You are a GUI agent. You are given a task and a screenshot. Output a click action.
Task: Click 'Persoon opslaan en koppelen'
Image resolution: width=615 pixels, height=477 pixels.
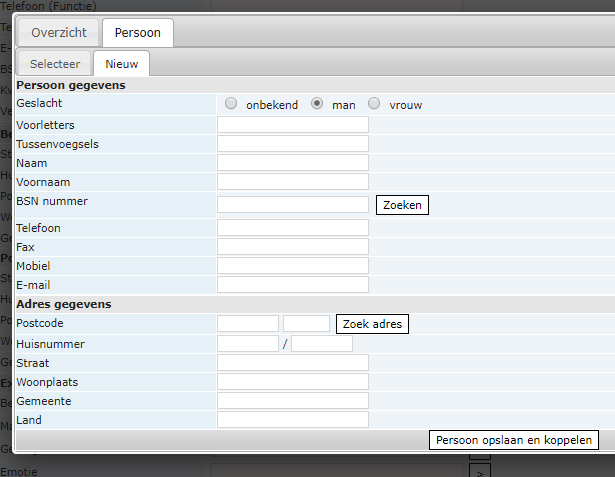click(514, 440)
